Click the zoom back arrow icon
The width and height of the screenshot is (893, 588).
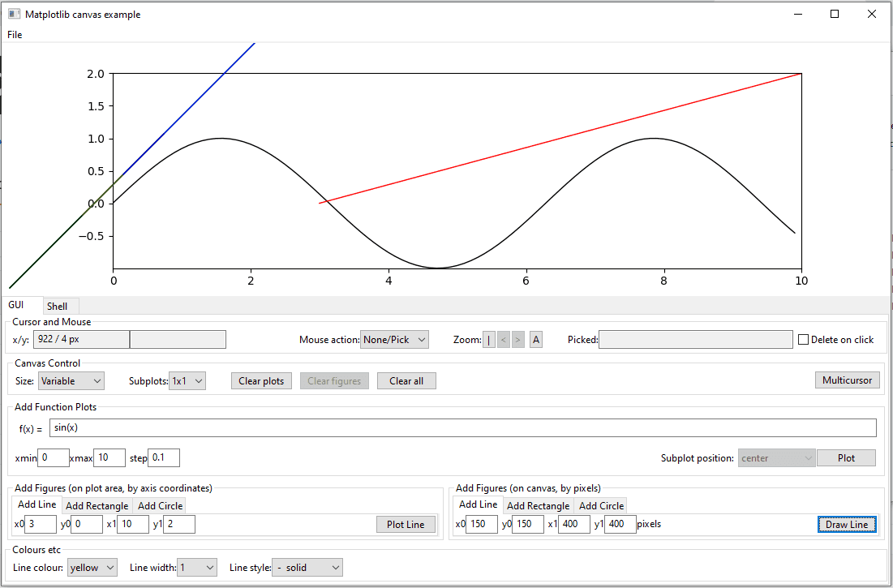(x=504, y=339)
